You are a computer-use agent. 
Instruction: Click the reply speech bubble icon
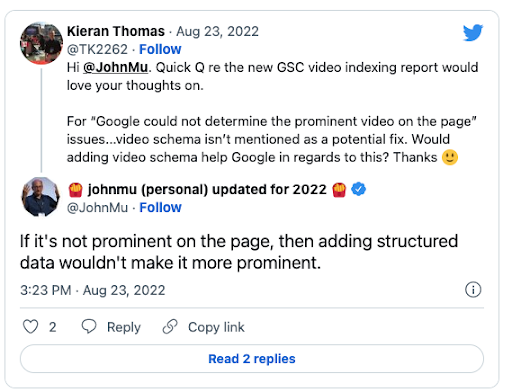89,326
